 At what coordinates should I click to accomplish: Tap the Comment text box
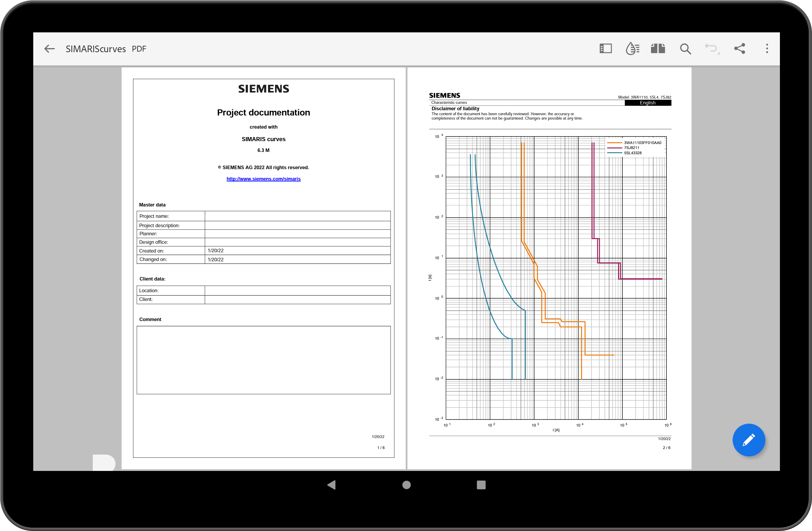click(263, 360)
